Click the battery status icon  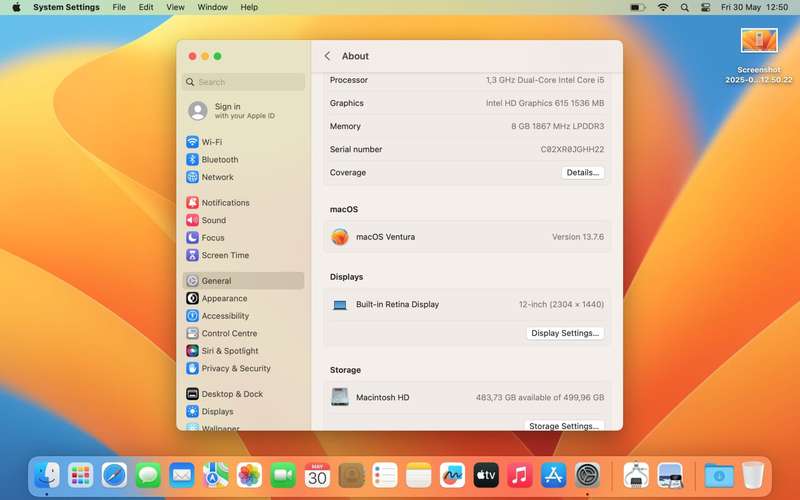click(x=637, y=7)
